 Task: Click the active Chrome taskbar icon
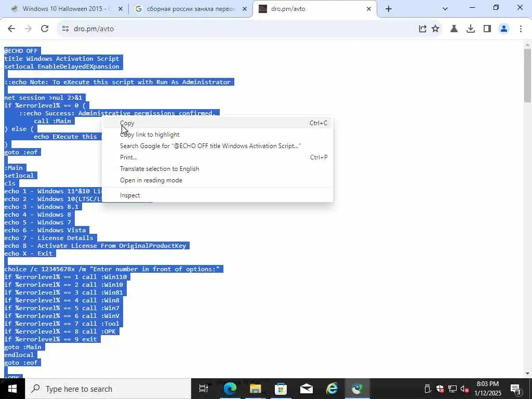357,389
